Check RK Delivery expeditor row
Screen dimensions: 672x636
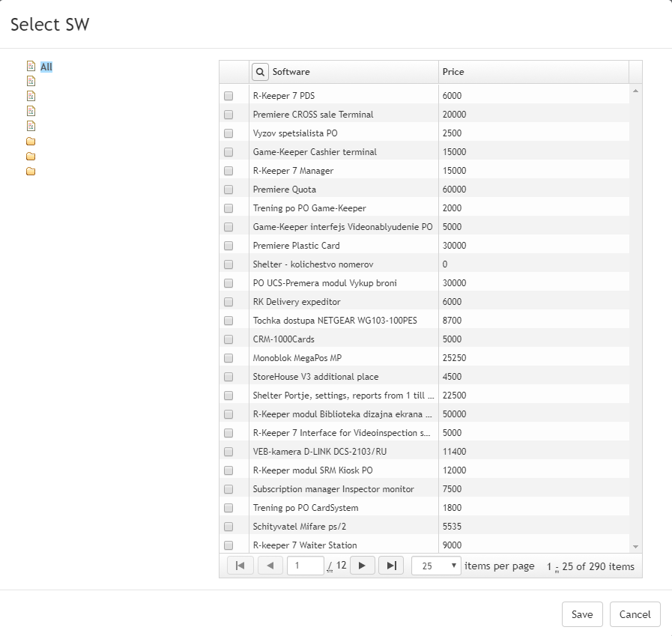(x=228, y=302)
